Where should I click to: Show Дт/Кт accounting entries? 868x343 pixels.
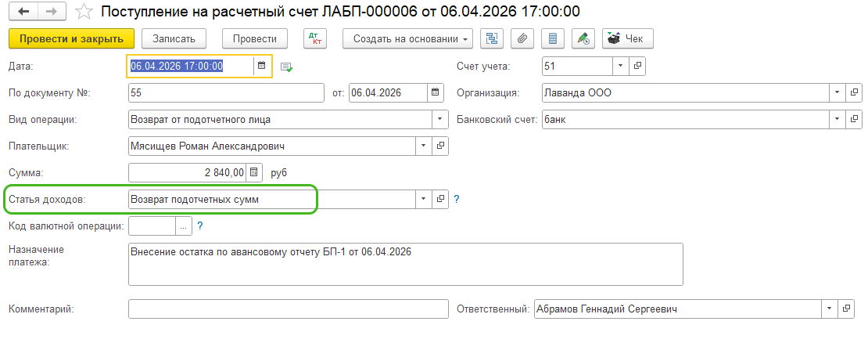click(x=314, y=38)
